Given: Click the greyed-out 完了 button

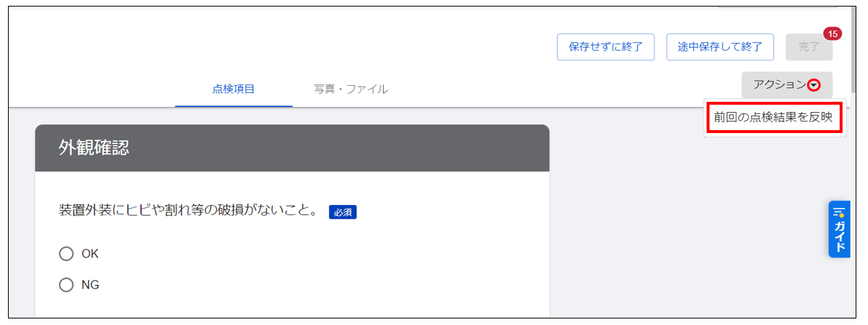Looking at the screenshot, I should pyautogui.click(x=809, y=47).
